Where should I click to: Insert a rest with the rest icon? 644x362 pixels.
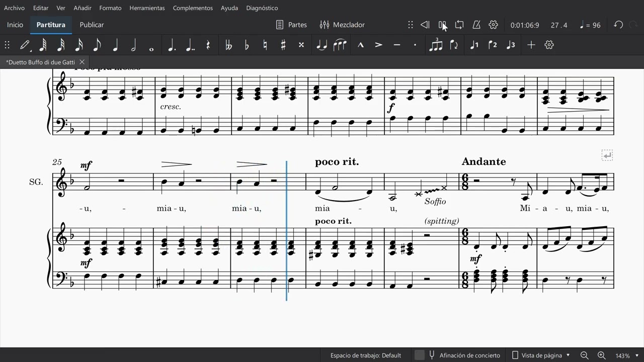coord(208,45)
